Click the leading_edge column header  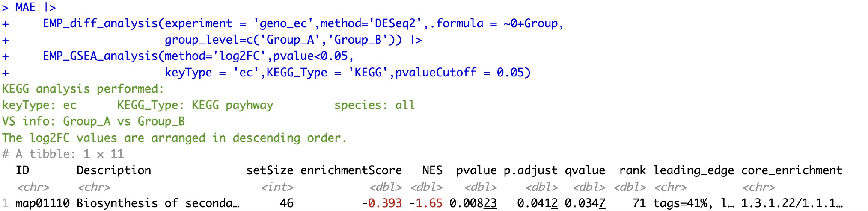pos(693,170)
